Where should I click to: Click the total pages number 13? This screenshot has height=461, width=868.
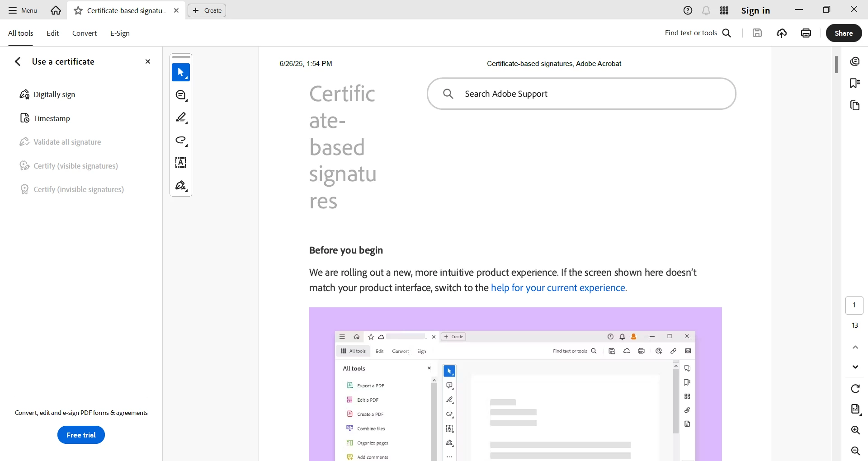pos(855,325)
